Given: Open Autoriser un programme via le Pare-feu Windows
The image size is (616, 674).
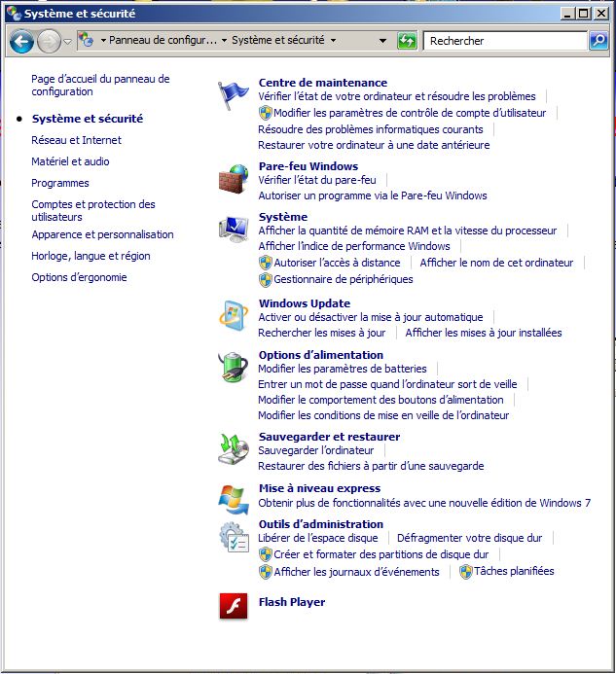Looking at the screenshot, I should [373, 195].
